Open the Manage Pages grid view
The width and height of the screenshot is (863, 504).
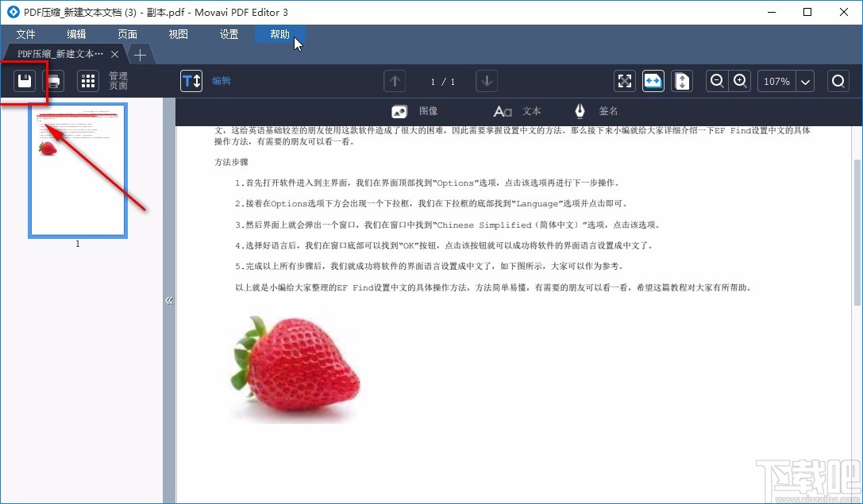tap(87, 80)
